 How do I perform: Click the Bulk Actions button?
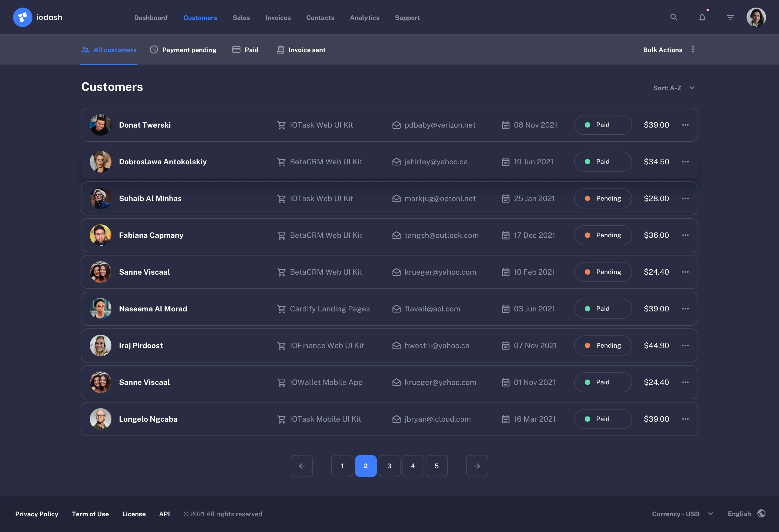pyautogui.click(x=662, y=49)
